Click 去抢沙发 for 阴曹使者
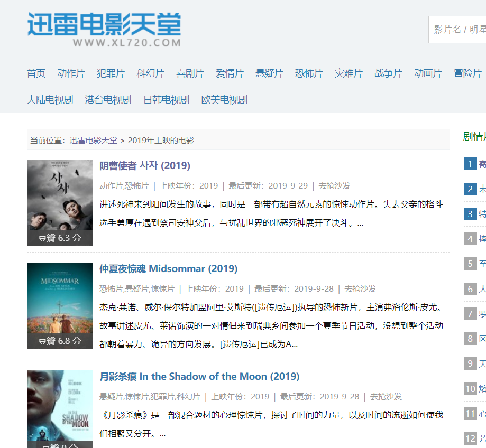 [x=334, y=186]
